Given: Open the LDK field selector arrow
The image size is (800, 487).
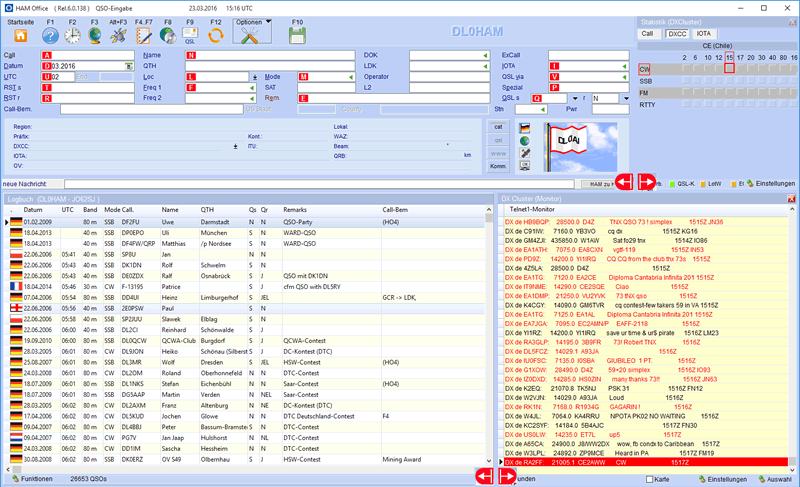Looking at the screenshot, I should (485, 66).
